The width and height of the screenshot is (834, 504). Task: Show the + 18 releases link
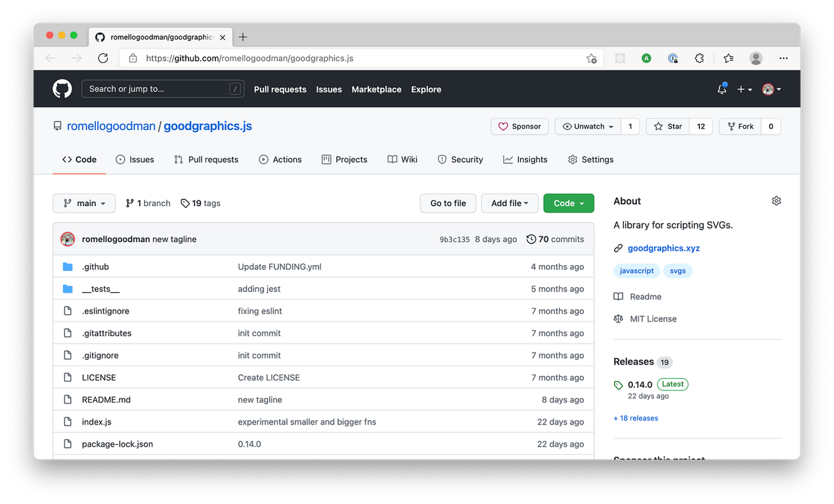click(x=636, y=418)
